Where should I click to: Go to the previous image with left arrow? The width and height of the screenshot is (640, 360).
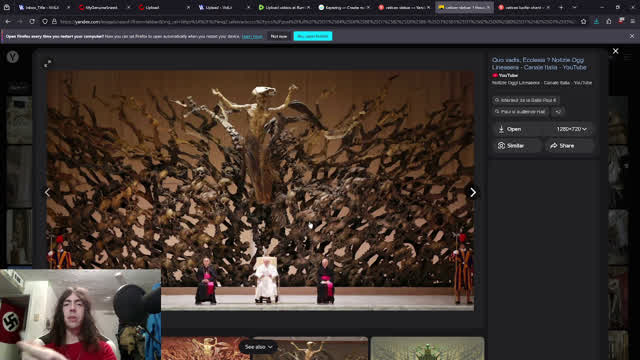pos(47,192)
